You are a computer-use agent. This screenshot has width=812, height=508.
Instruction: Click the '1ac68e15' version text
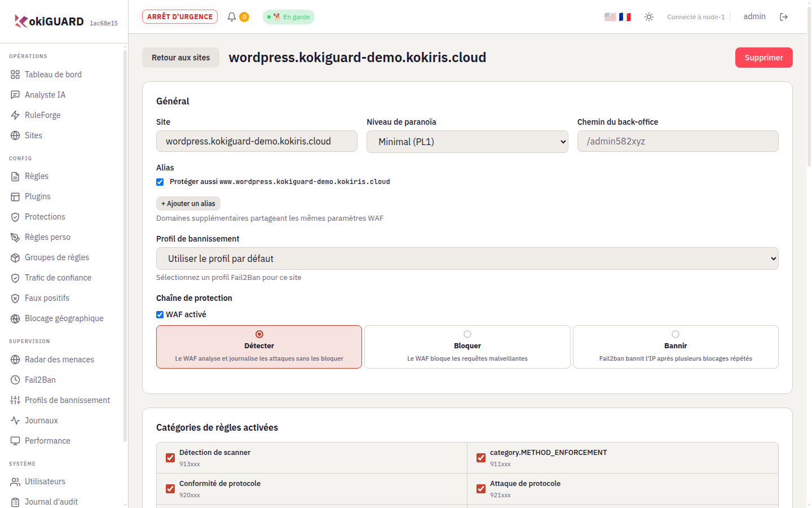tap(104, 23)
